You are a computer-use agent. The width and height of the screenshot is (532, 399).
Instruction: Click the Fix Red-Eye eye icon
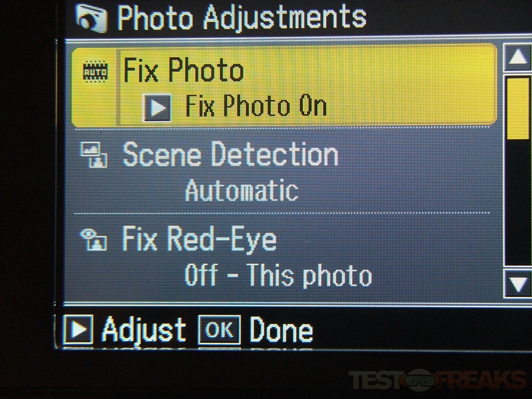coord(94,239)
